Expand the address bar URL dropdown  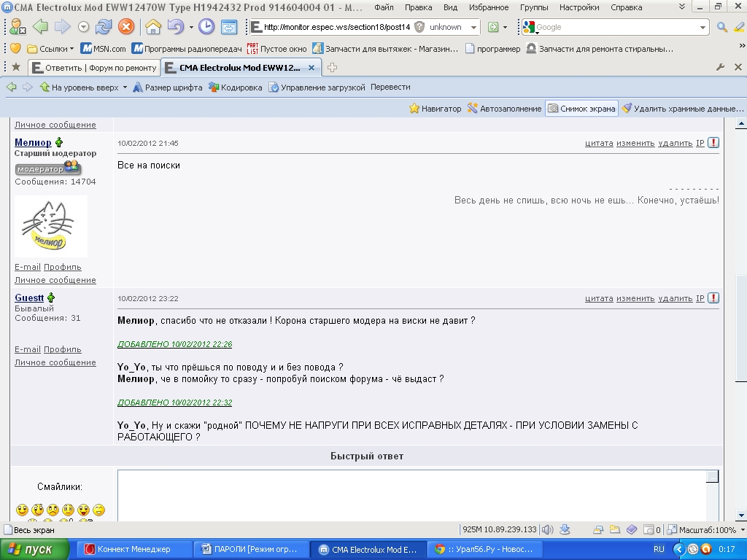(474, 27)
